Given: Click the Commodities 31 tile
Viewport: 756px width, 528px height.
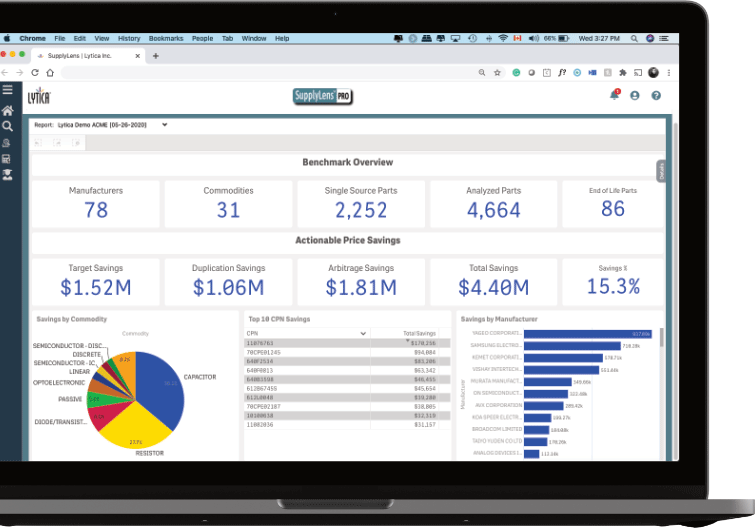Looking at the screenshot, I should tap(228, 203).
